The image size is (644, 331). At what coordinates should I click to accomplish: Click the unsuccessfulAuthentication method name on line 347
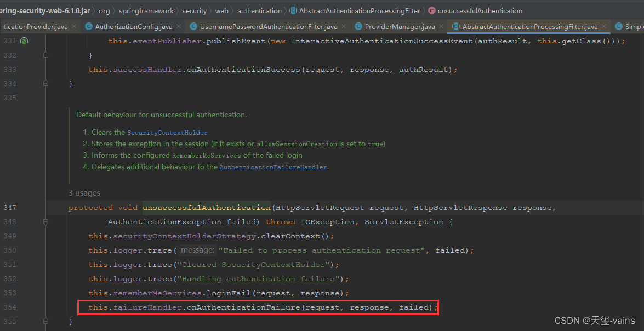point(207,207)
